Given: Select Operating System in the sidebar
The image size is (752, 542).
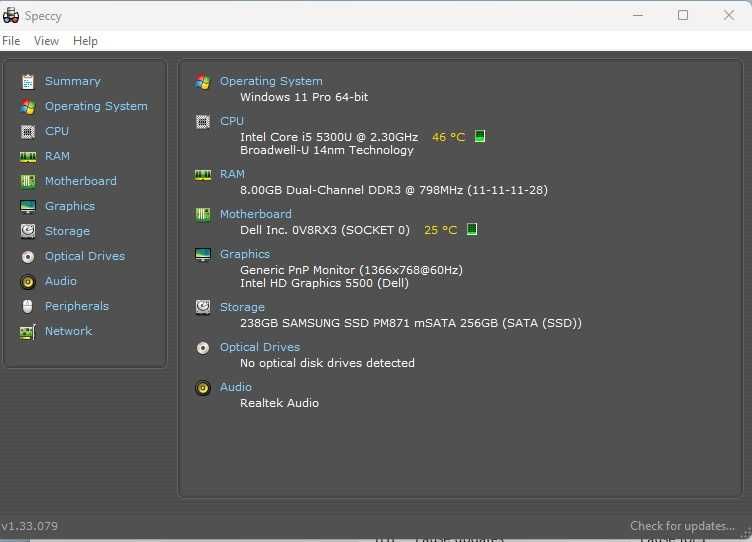Looking at the screenshot, I should (96, 106).
